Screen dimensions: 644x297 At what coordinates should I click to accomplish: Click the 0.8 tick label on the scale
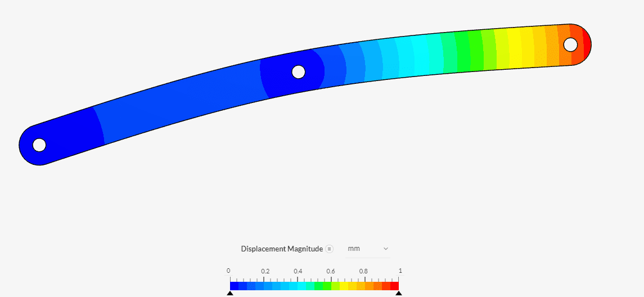coord(364,271)
